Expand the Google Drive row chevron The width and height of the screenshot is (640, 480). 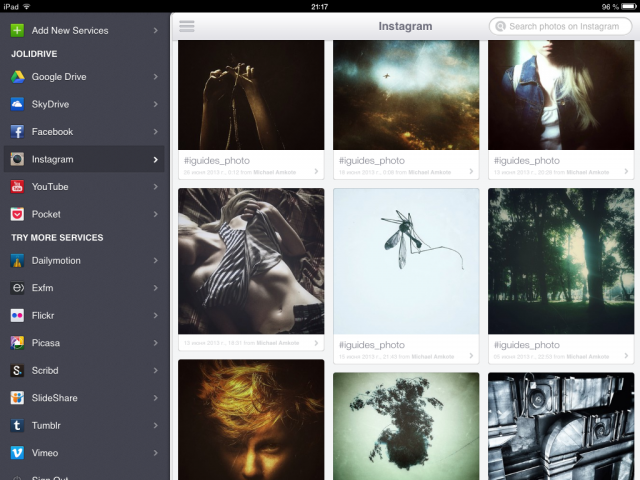click(156, 77)
